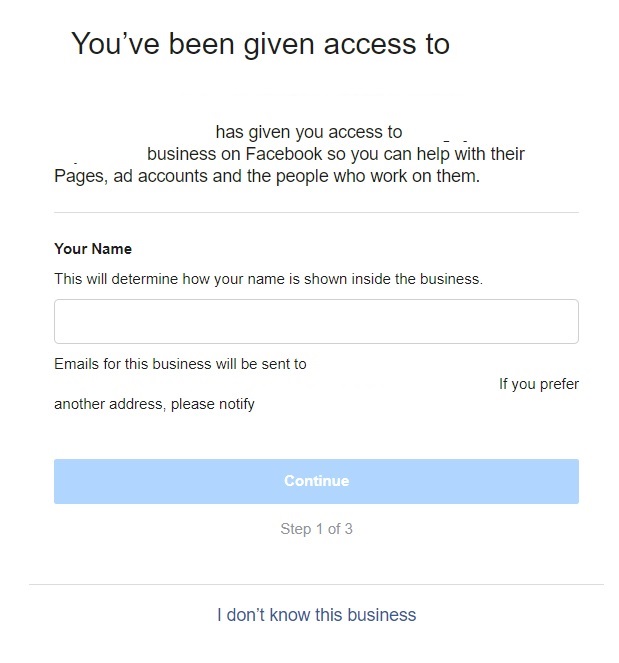The image size is (619, 663).
Task: Click the "Step 1 of 3" indicator
Action: (x=316, y=529)
